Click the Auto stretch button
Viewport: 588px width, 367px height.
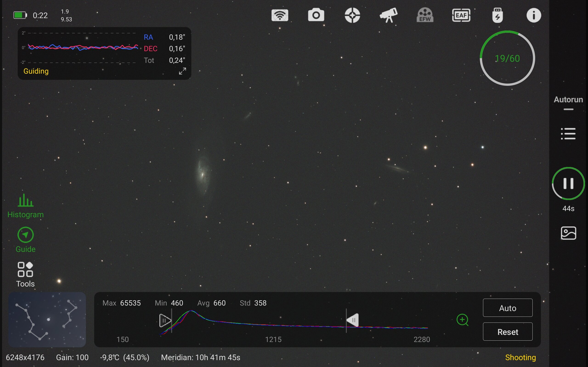point(508,308)
